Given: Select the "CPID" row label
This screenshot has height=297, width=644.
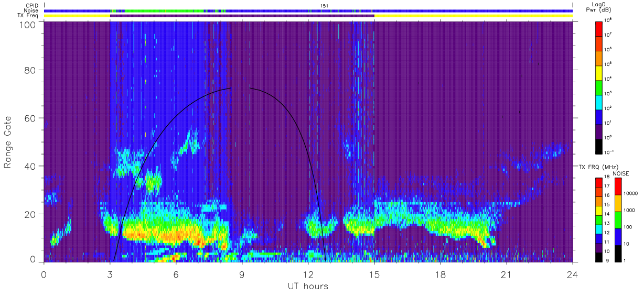Looking at the screenshot, I should (x=33, y=5).
